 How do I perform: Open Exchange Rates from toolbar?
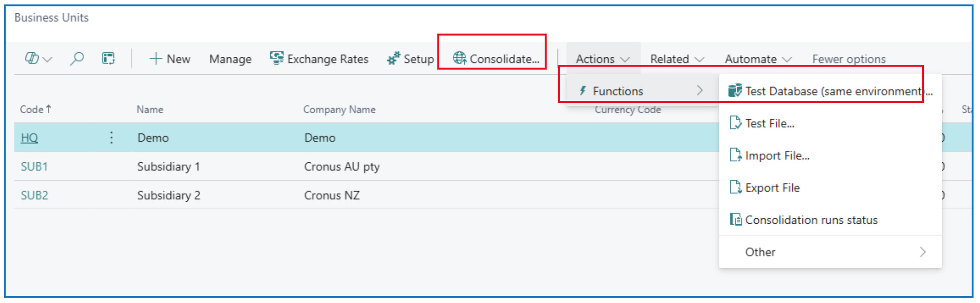(319, 59)
